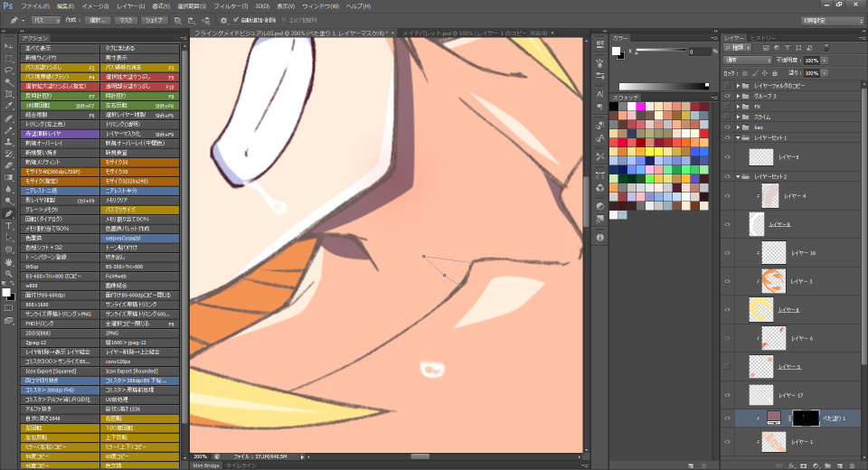Select the Gradient tool
Screen dimensions: 868x470
coord(8,178)
